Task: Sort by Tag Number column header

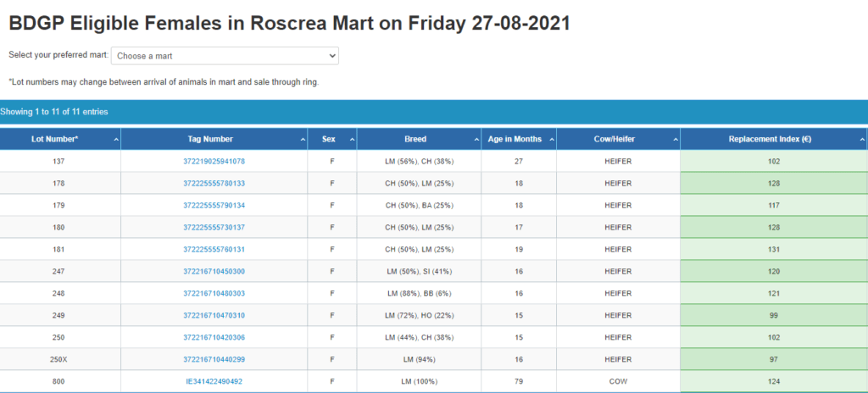Action: click(x=214, y=140)
